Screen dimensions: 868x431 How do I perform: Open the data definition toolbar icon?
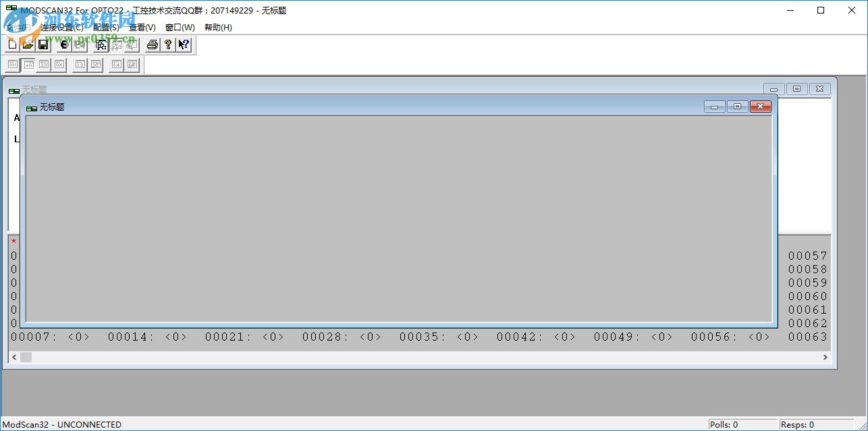(x=101, y=45)
